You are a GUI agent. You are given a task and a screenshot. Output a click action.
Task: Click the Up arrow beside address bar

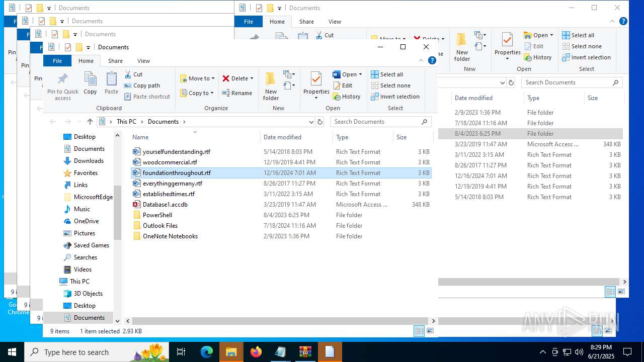tap(90, 122)
